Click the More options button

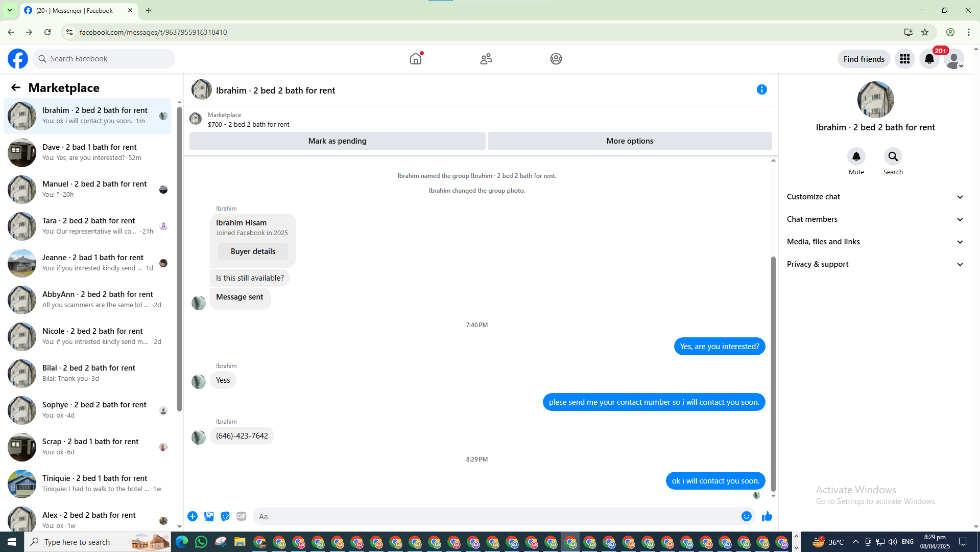point(630,141)
